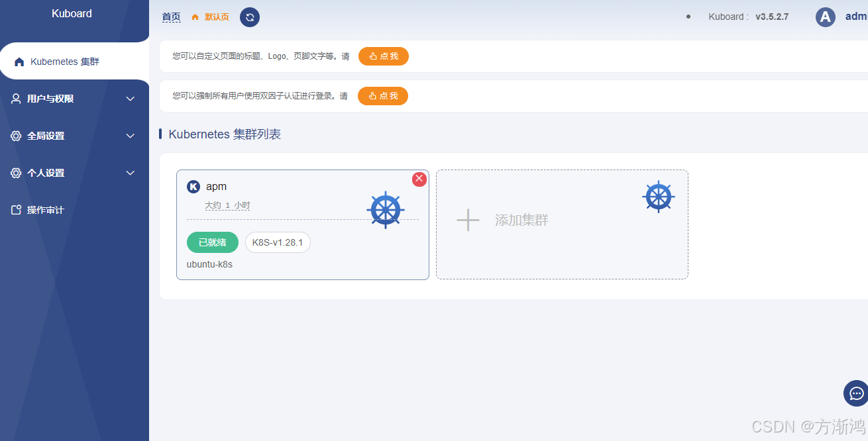Image resolution: width=868 pixels, height=441 pixels.
Task: Open the 用户与权限 menu
Action: click(74, 99)
